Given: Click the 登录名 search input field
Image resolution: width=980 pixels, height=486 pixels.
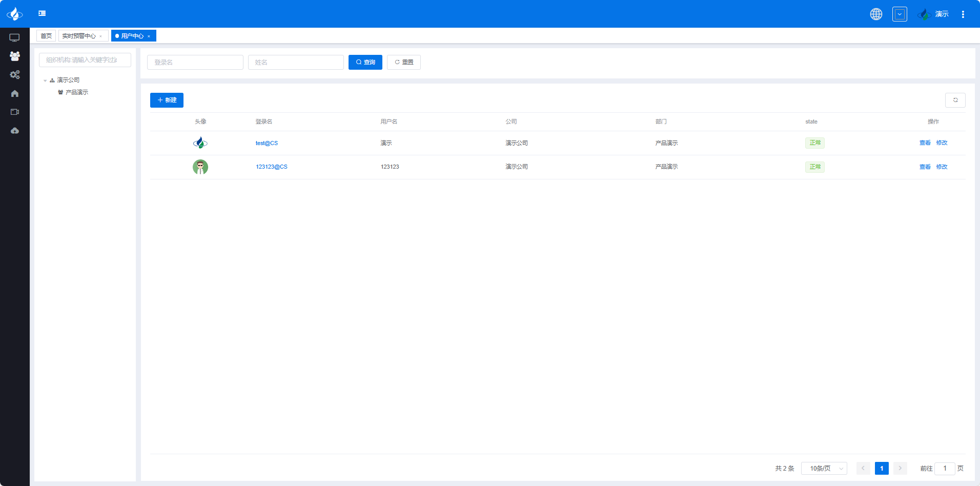Looking at the screenshot, I should [x=195, y=62].
